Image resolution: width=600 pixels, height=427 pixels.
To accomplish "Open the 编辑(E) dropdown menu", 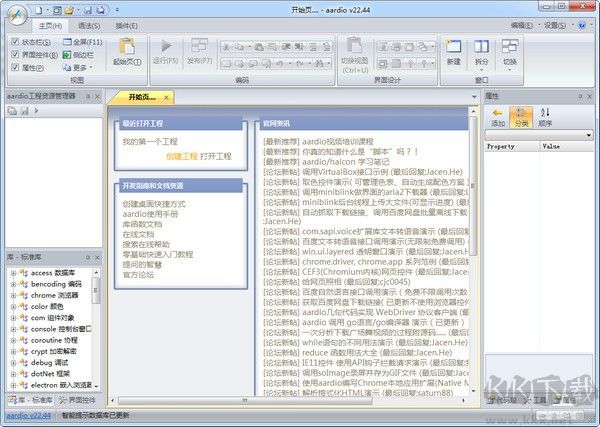I will [x=523, y=25].
